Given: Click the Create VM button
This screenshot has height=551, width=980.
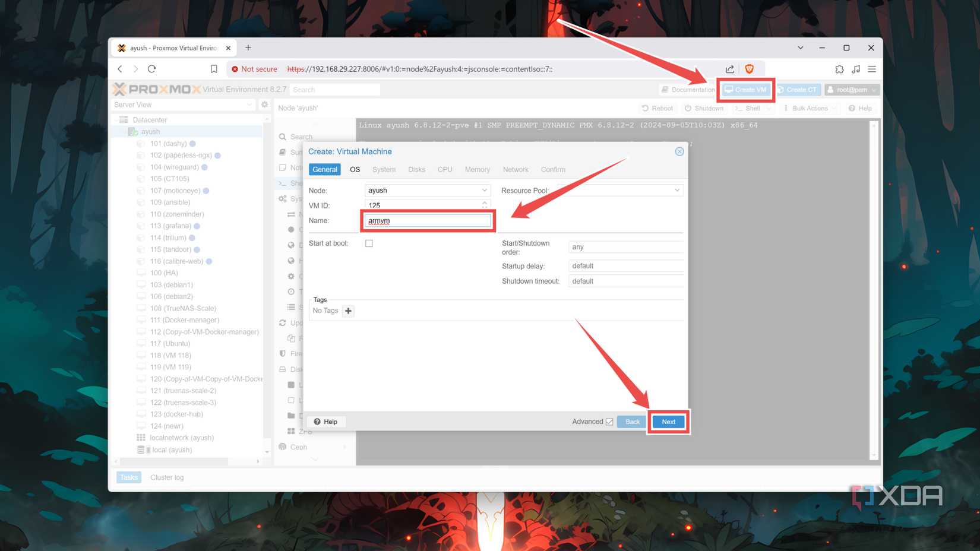Looking at the screenshot, I should click(745, 90).
